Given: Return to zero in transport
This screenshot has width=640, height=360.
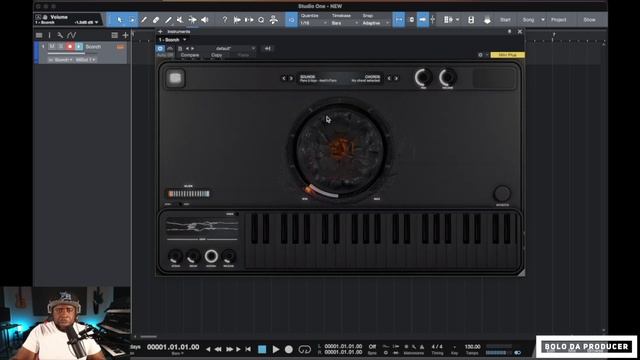Looking at the screenshot, I should pyautogui.click(x=248, y=349).
